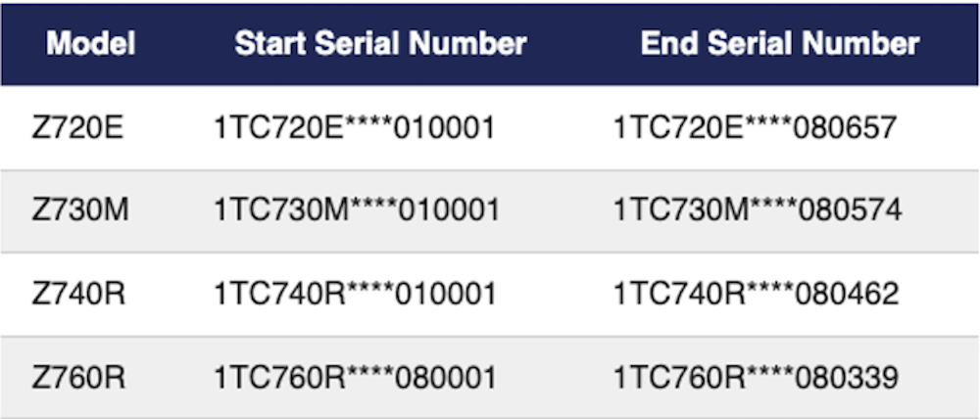Select the white Z720E table row
Viewport: 980px width, 419px height.
549,127
